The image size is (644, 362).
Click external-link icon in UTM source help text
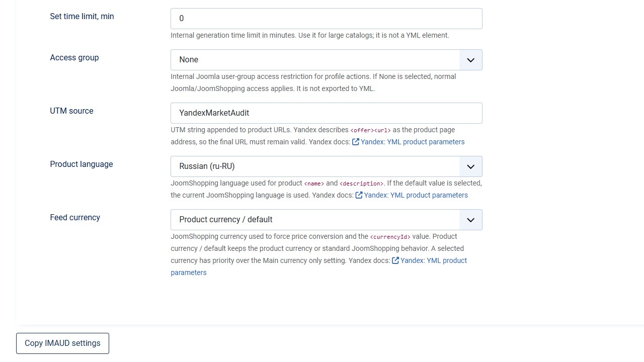point(356,142)
